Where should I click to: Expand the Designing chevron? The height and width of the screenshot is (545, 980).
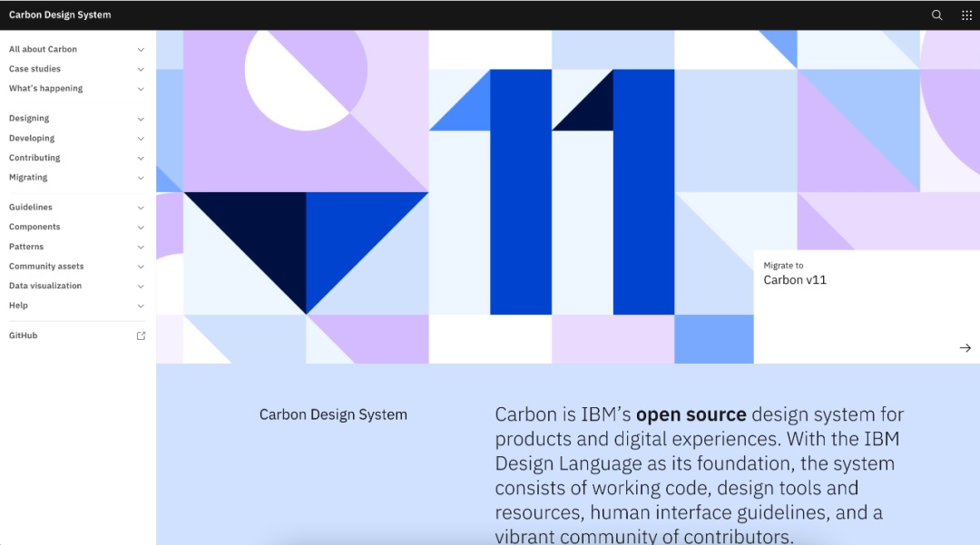[x=141, y=119]
